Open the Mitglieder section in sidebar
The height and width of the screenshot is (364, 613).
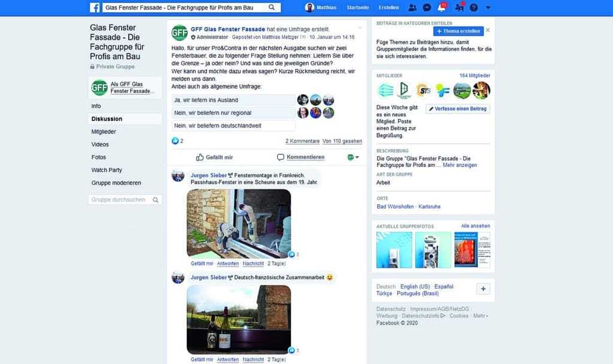(x=104, y=132)
